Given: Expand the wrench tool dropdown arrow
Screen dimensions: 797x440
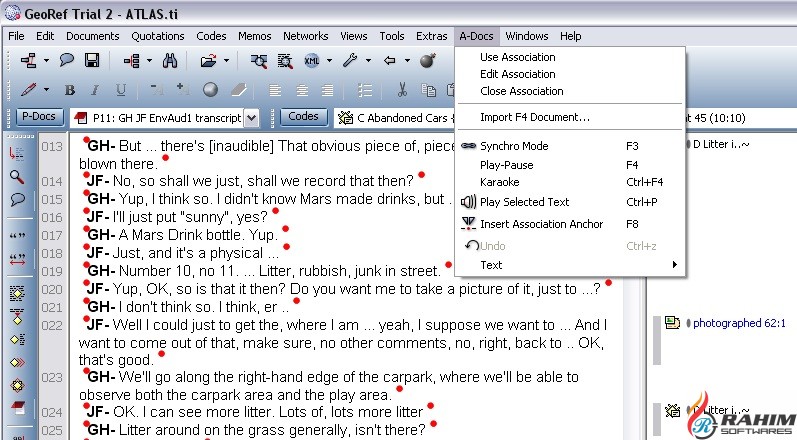Looking at the screenshot, I should coord(368,61).
